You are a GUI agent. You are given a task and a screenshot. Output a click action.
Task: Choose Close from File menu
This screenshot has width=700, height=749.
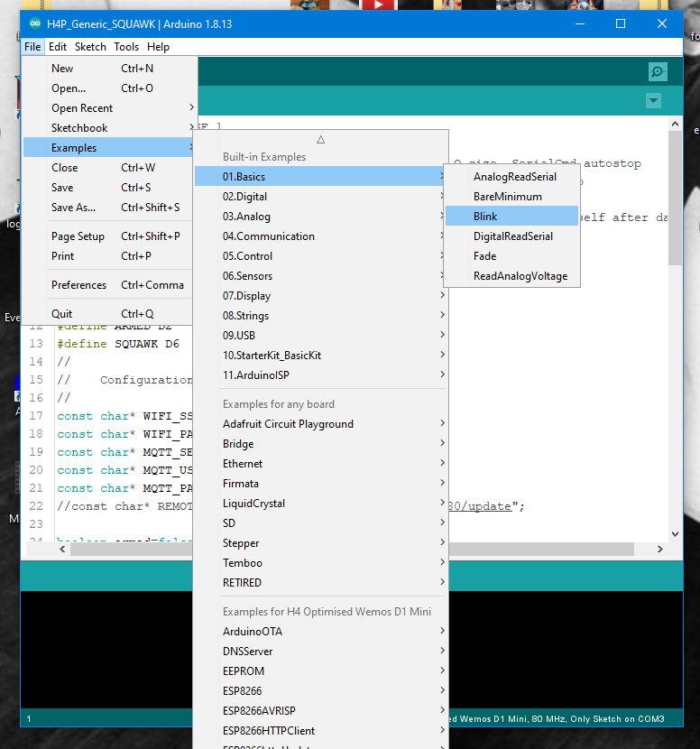109,168
